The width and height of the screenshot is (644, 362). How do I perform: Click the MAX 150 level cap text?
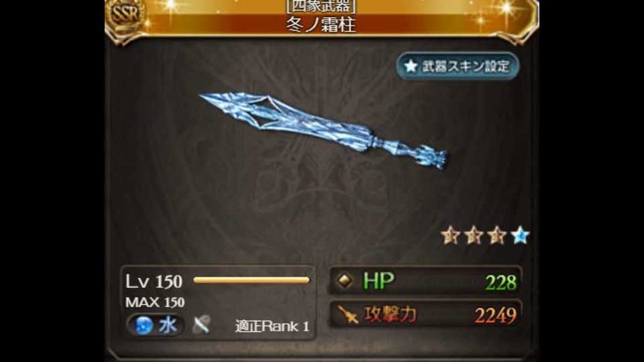tap(155, 302)
